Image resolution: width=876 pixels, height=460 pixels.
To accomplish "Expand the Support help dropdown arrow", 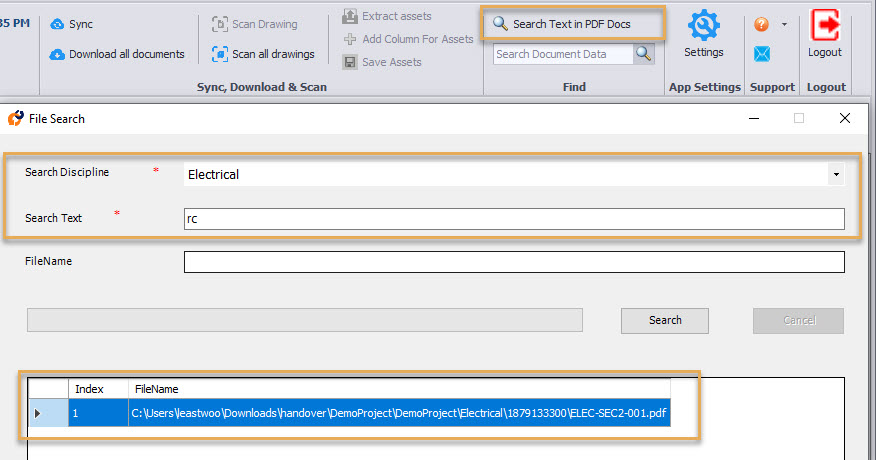I will pyautogui.click(x=784, y=24).
